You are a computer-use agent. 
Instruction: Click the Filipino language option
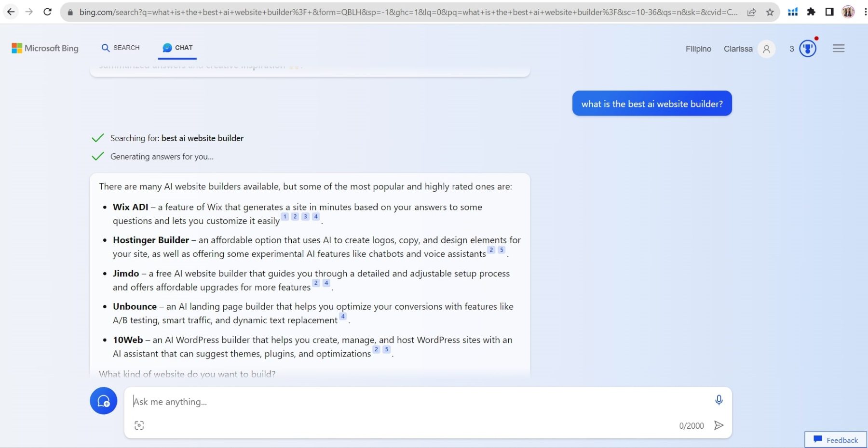tap(698, 49)
